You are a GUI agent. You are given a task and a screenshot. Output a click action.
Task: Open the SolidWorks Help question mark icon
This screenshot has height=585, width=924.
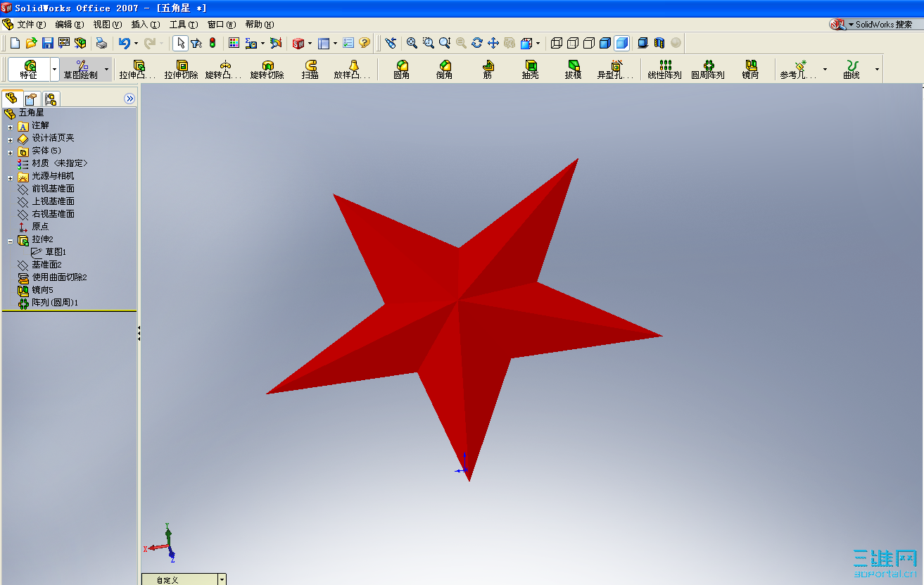pos(365,43)
